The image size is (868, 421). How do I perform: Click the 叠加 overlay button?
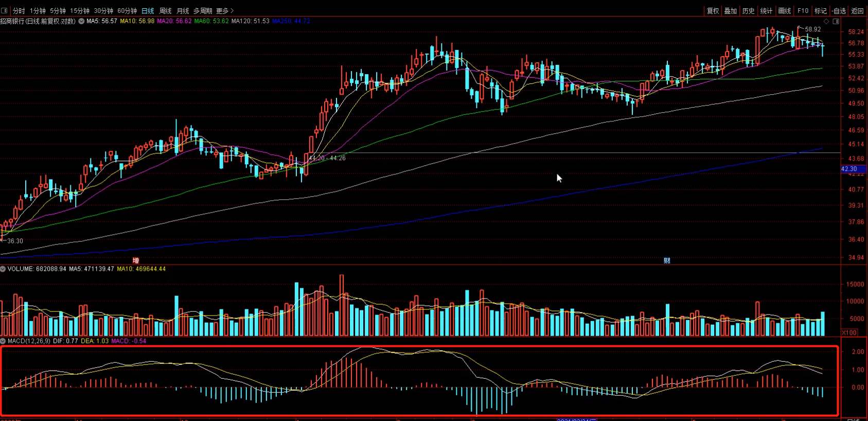[731, 11]
